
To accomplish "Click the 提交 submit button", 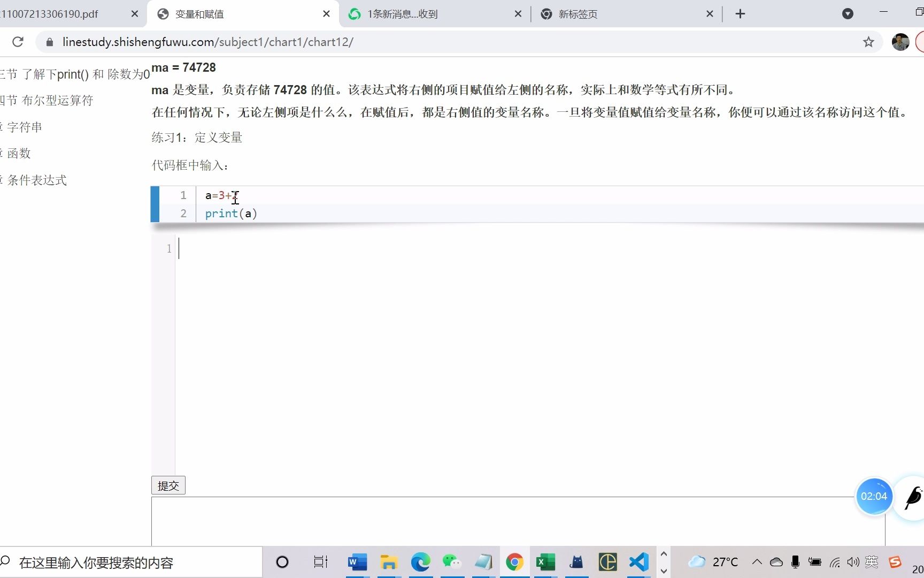I will pyautogui.click(x=168, y=485).
